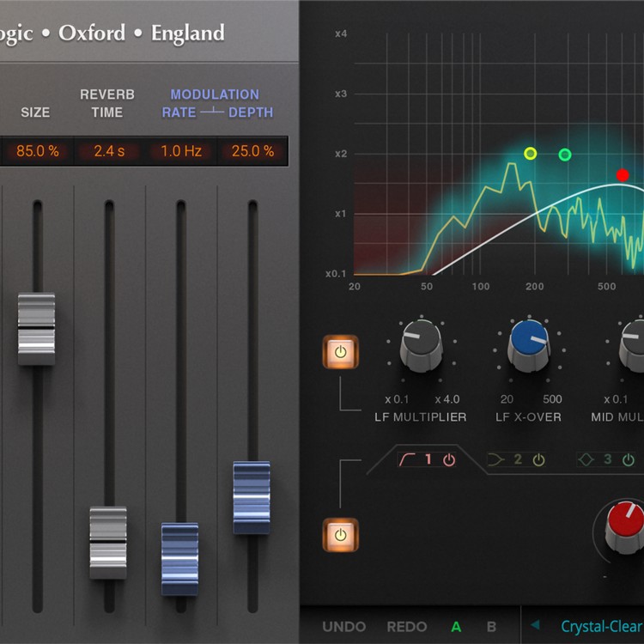Viewport: 644px width, 644px height.
Task: Click the LF Multiplier knob
Action: click(x=422, y=347)
